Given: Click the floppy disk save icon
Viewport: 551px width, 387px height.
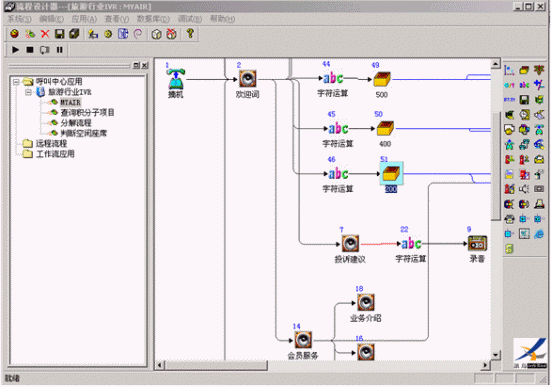Looking at the screenshot, I should 59,34.
